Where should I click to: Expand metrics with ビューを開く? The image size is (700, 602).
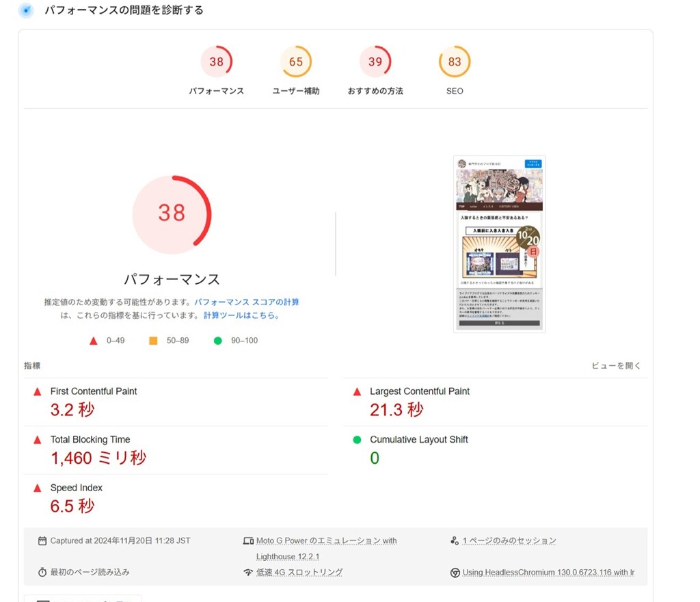click(x=616, y=366)
